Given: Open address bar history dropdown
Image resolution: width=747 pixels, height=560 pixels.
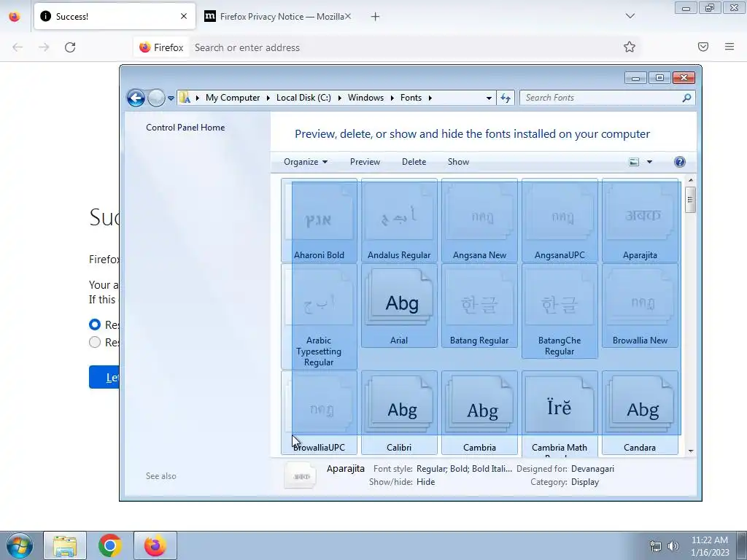Looking at the screenshot, I should click(489, 98).
